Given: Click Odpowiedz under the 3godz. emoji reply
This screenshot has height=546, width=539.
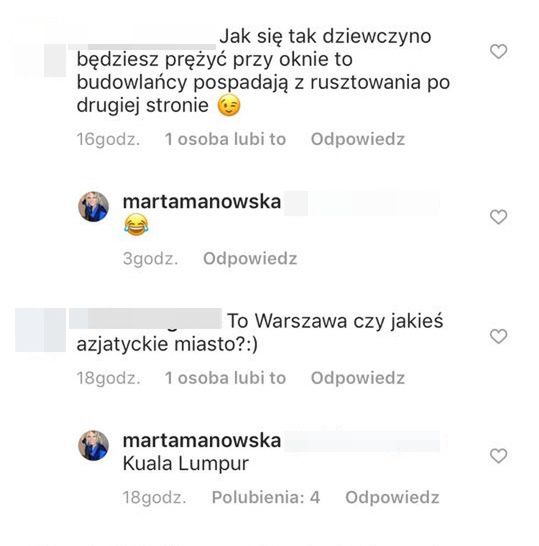Looking at the screenshot, I should click(250, 259).
